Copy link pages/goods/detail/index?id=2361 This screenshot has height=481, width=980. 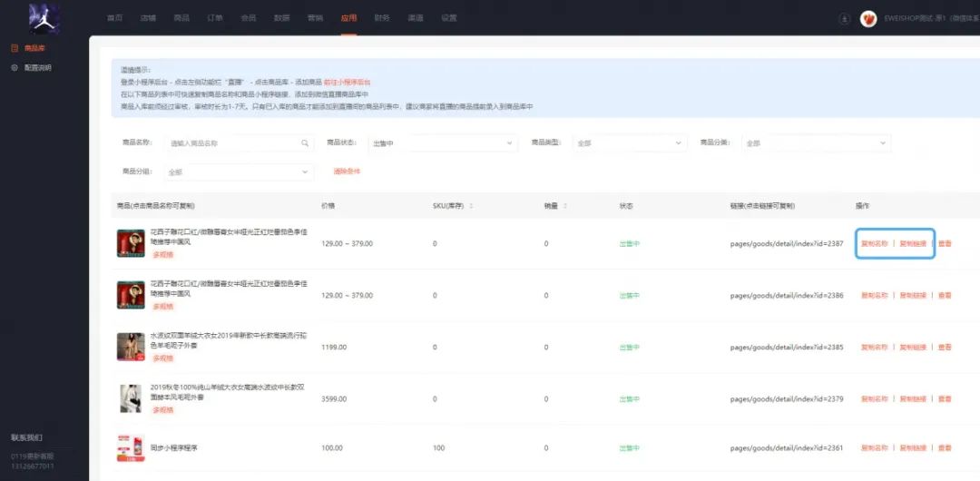click(x=787, y=448)
